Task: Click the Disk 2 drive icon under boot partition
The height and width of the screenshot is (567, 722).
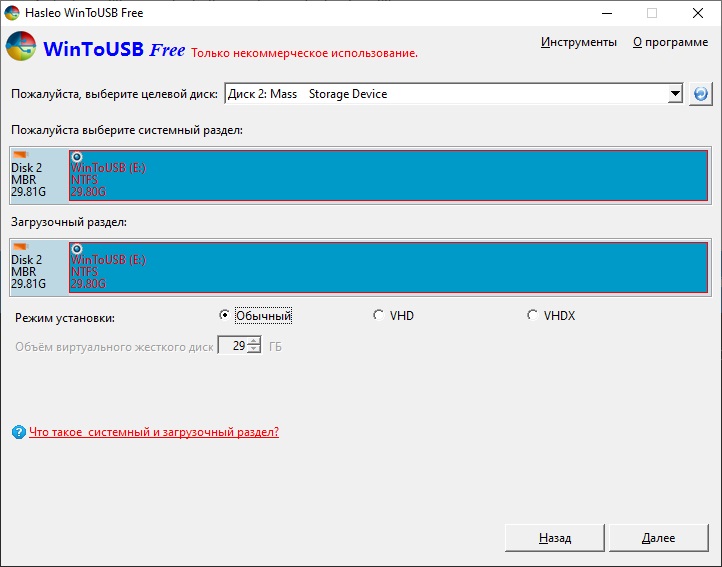Action: (21, 246)
